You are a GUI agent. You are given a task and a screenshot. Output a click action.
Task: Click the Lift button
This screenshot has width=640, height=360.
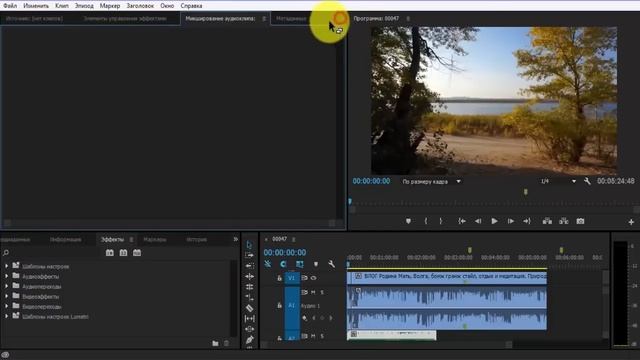[x=547, y=221]
